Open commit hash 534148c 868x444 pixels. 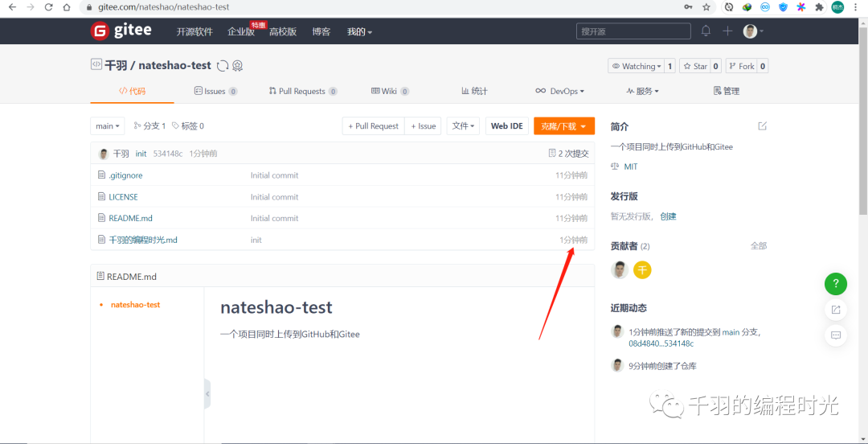click(168, 154)
